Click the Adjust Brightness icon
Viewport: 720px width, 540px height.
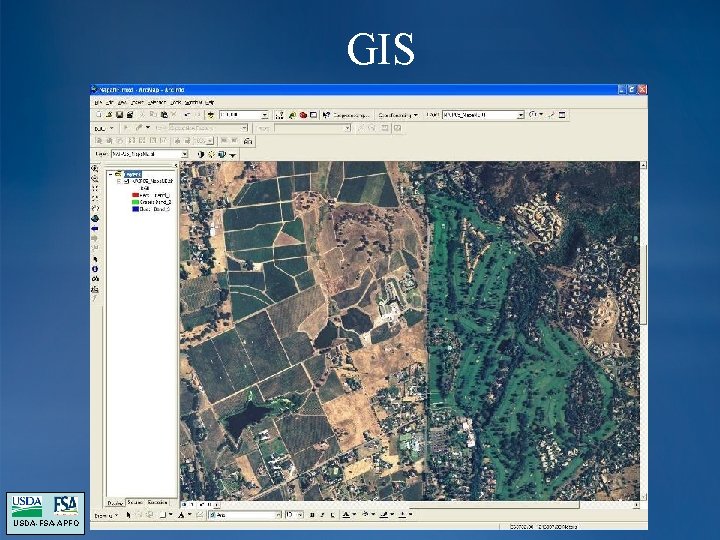(211, 154)
